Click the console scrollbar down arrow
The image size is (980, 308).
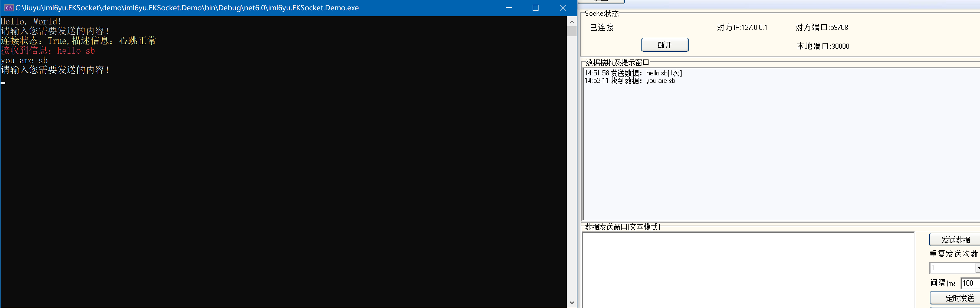[572, 303]
